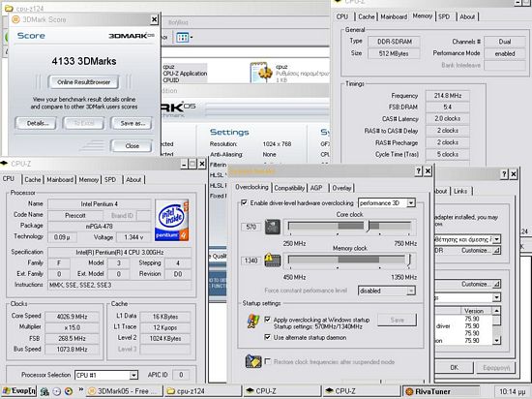Switch to the Memory tab in front CPU-Z window

pyautogui.click(x=89, y=179)
